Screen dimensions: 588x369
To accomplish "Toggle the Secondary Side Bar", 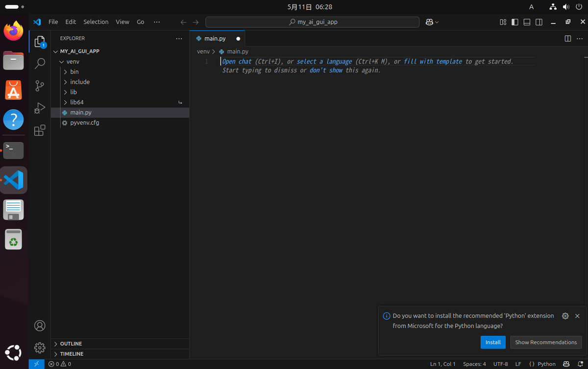I will pos(539,22).
